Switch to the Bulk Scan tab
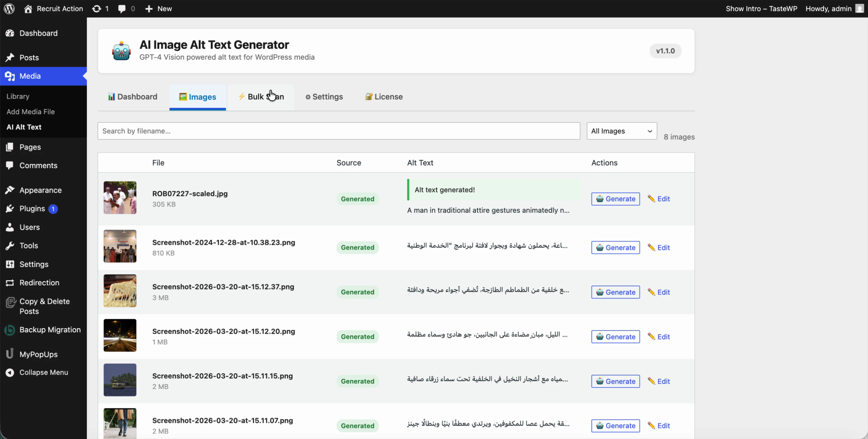 click(x=261, y=97)
